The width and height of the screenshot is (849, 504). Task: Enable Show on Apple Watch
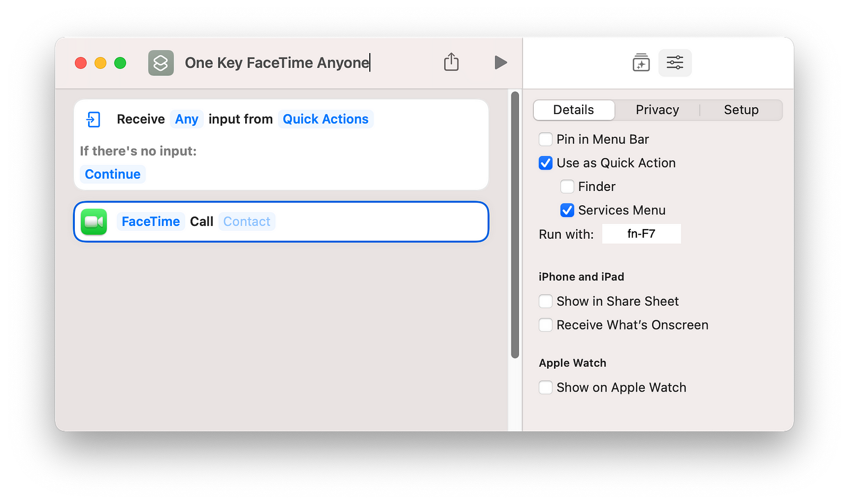point(545,387)
